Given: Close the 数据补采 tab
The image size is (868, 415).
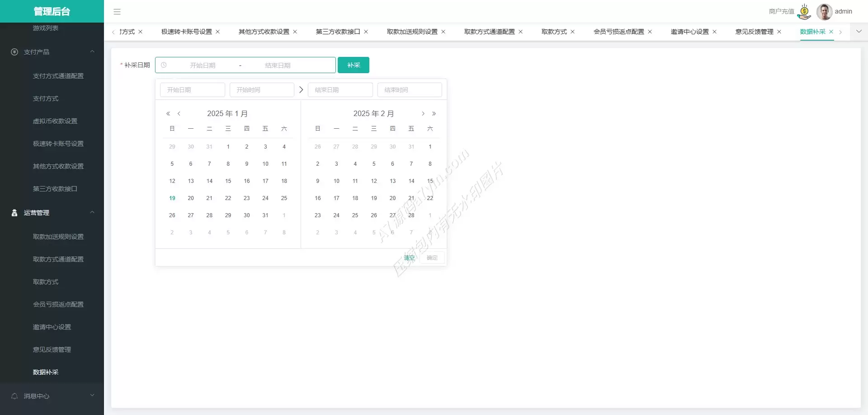Looking at the screenshot, I should 831,32.
